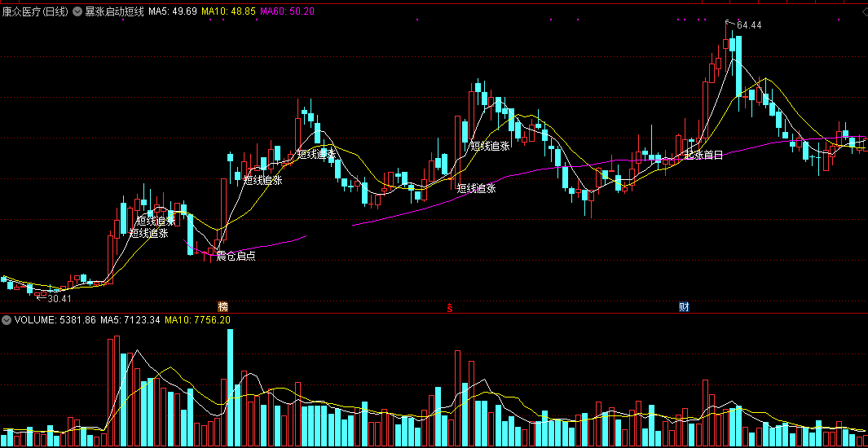Click the 暴涨启动短线 indicator name
Screen dimensions: 868x448
[x=113, y=11]
